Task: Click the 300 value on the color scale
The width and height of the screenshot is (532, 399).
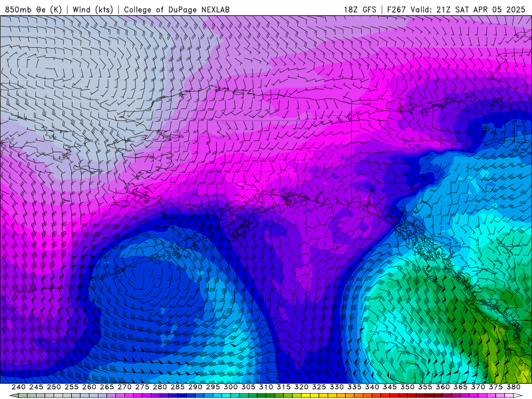Action: tap(230, 387)
